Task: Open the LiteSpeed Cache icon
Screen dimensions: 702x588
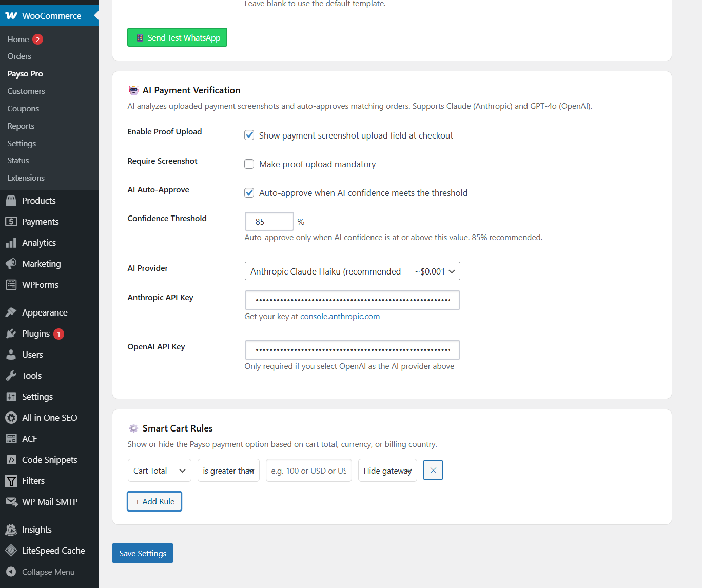Action: coord(11,550)
